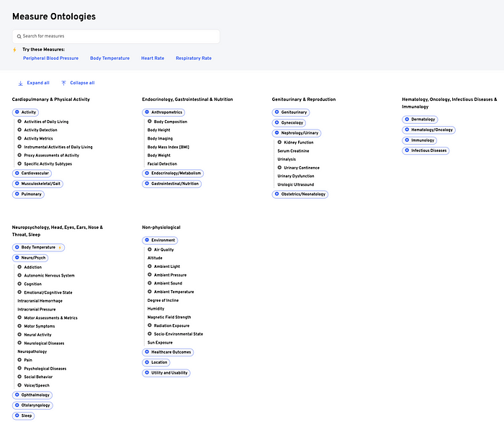Select Humidity under Environment

[x=158, y=308]
